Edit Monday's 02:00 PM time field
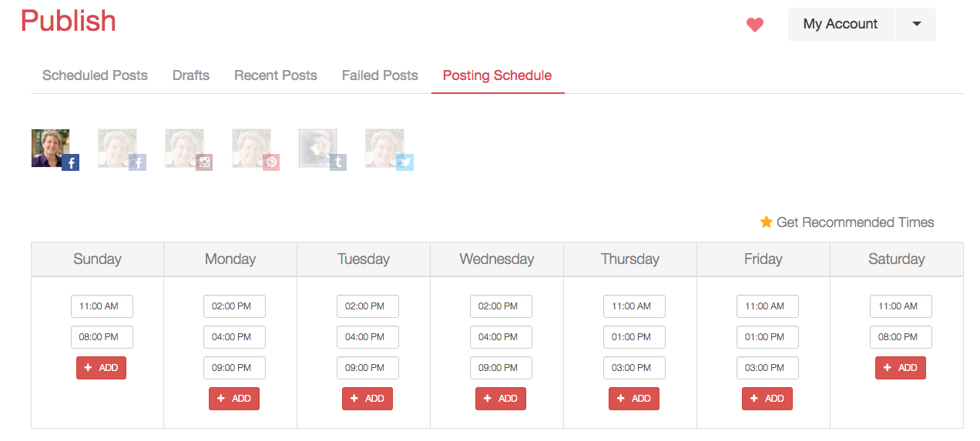The image size is (980, 441). tap(234, 306)
